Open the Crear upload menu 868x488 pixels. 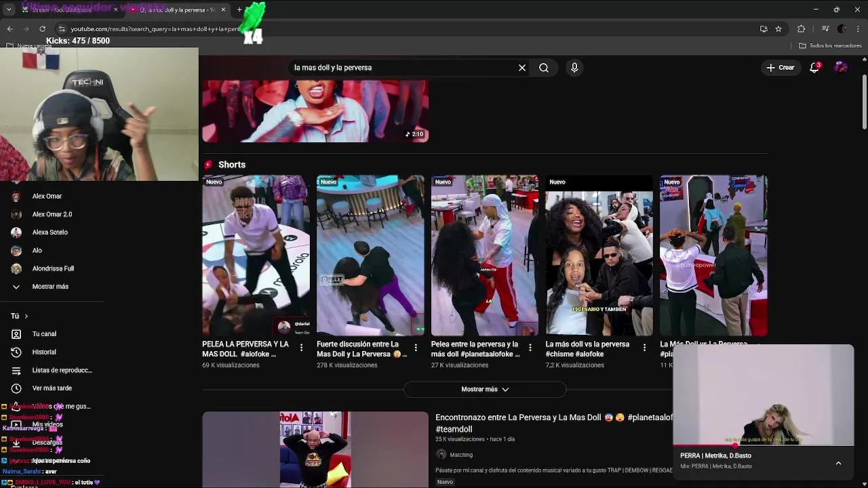(x=781, y=68)
